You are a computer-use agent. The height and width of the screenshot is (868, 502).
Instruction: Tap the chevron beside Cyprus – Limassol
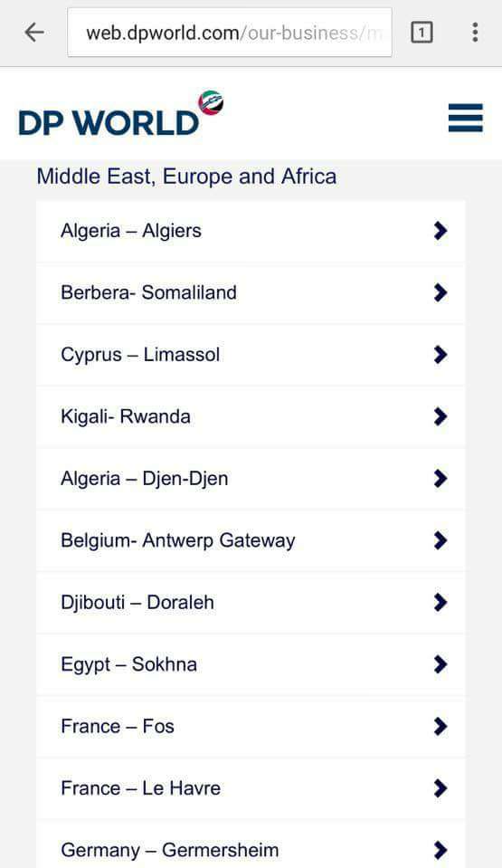(440, 354)
